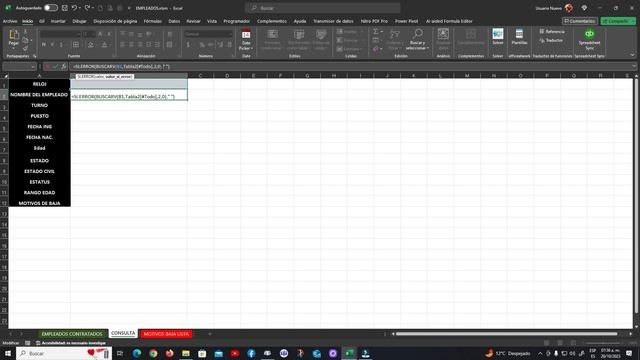Click the Undo arrow icon
Viewport: 640px width, 360px height.
(x=74, y=8)
